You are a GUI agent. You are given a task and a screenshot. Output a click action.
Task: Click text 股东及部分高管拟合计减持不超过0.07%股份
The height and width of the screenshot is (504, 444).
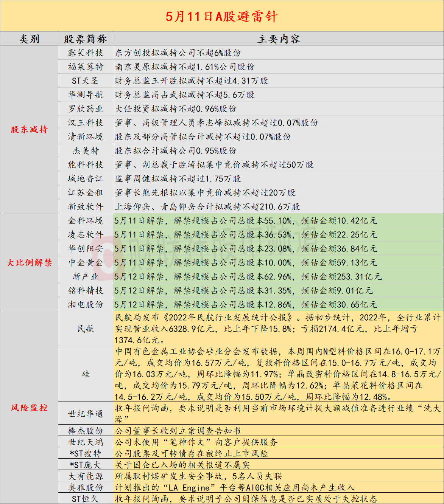(203, 136)
